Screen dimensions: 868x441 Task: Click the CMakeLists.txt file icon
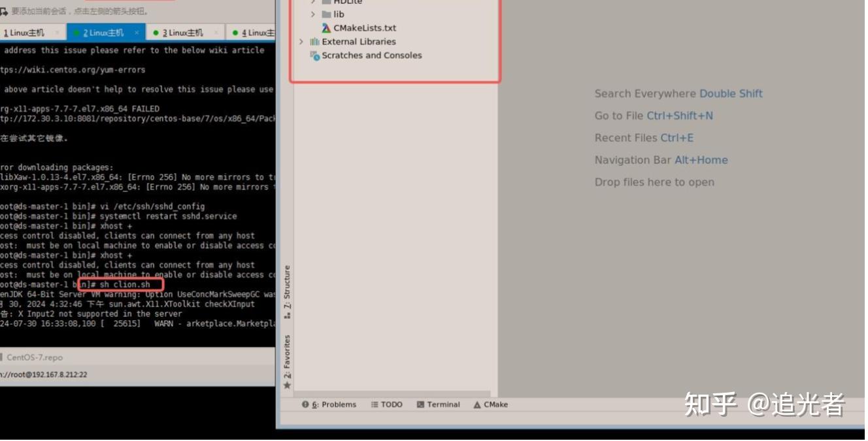(327, 27)
